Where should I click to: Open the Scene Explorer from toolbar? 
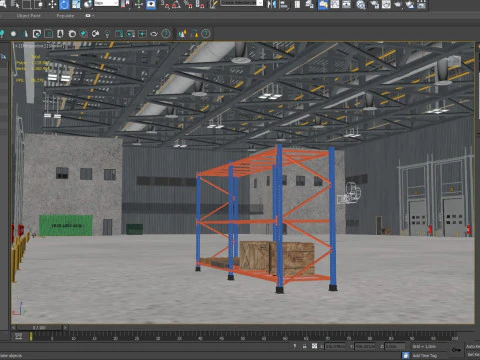pyautogui.click(x=297, y=4)
